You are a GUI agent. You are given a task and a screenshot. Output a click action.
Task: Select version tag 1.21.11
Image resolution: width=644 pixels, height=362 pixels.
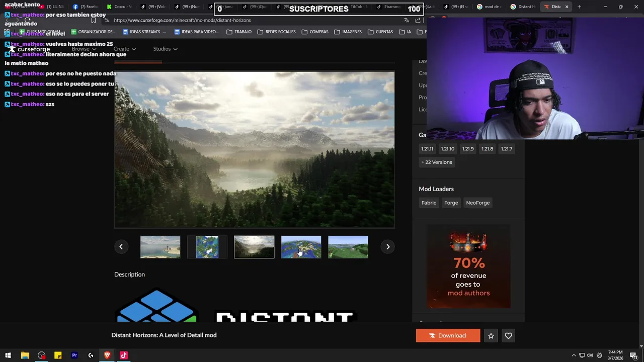(x=427, y=149)
